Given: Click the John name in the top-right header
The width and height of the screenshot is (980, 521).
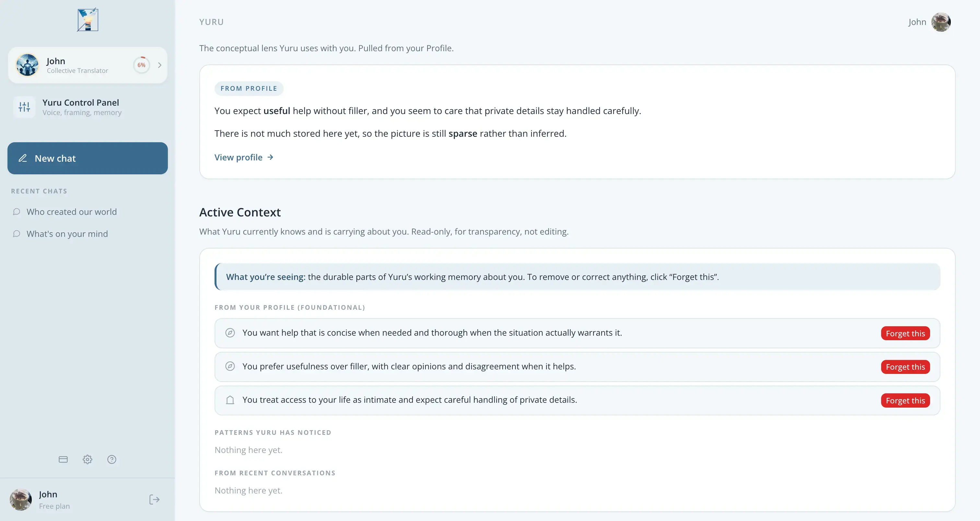Looking at the screenshot, I should (917, 22).
